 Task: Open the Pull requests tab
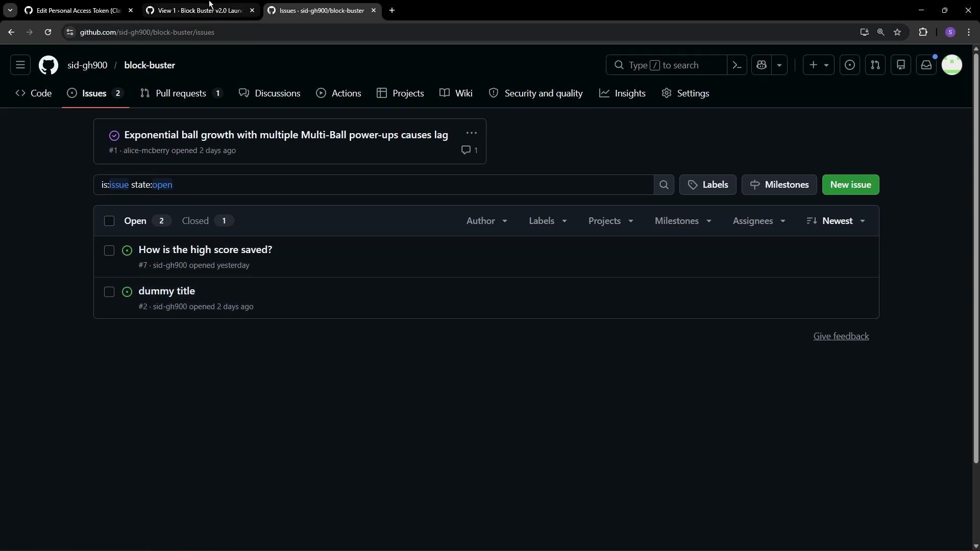pos(182,93)
